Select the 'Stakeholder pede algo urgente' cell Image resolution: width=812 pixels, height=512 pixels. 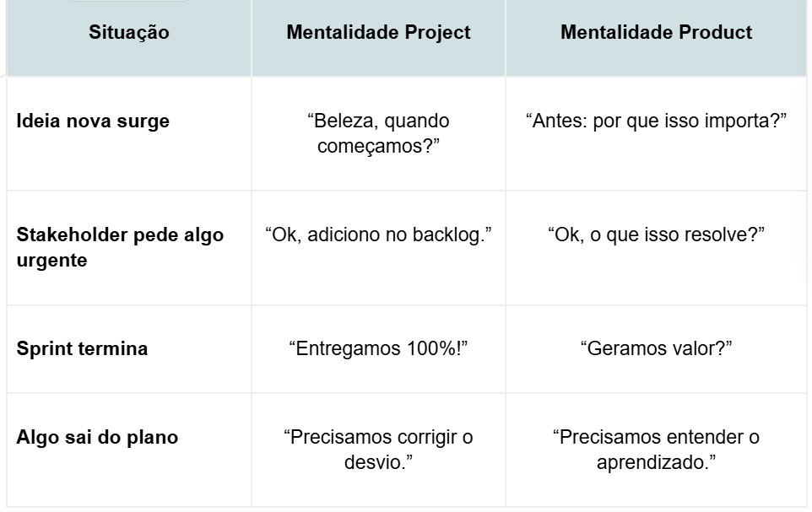[120, 247]
